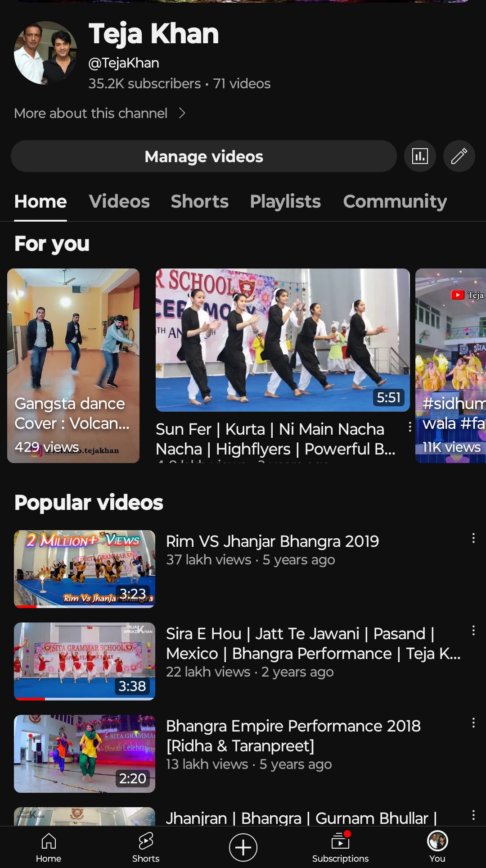
Task: Play the 3:23 Rim Vs Jhanjar thumbnail
Action: click(x=85, y=569)
